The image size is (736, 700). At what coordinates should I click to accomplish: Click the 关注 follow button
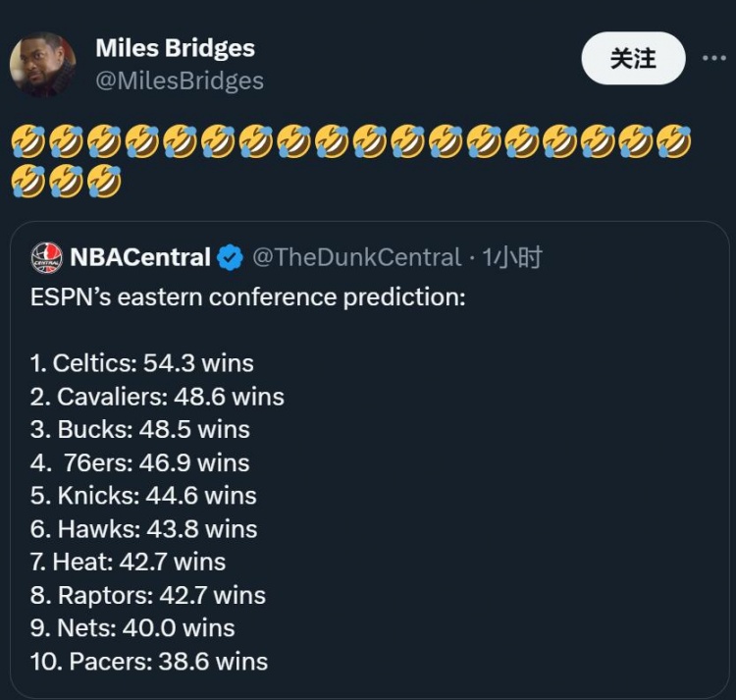pyautogui.click(x=633, y=58)
